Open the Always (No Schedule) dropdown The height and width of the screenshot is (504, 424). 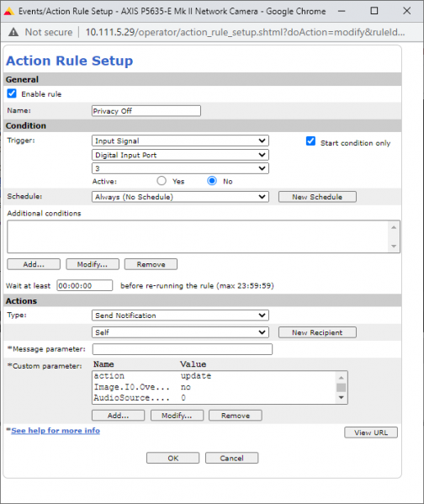(180, 197)
